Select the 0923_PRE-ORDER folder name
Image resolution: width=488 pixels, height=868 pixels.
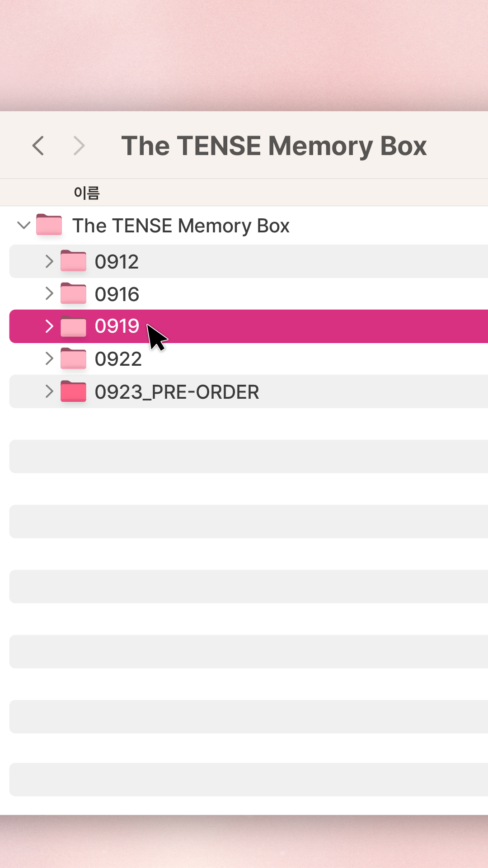tap(177, 392)
